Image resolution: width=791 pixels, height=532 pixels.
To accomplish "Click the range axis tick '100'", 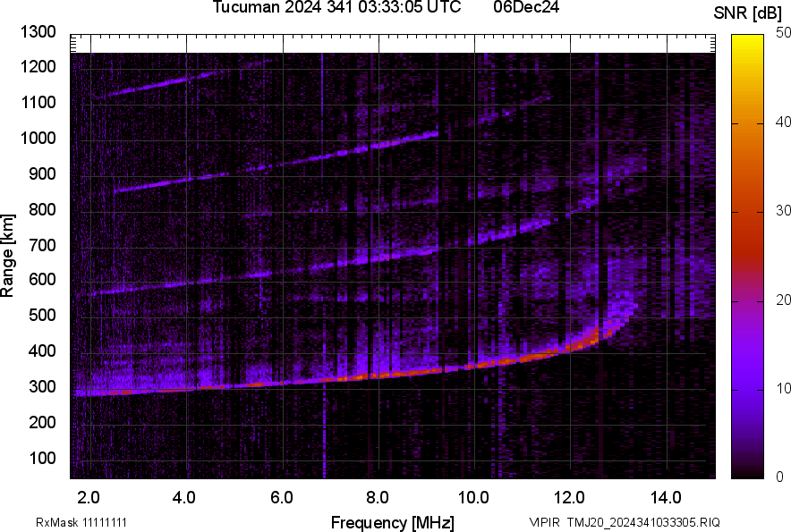I will click(x=42, y=458).
